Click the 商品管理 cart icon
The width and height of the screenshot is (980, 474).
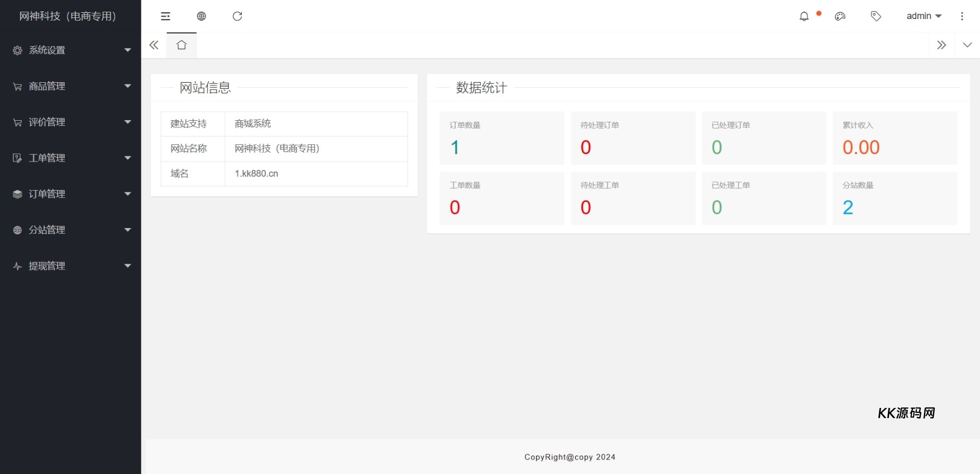pos(17,86)
